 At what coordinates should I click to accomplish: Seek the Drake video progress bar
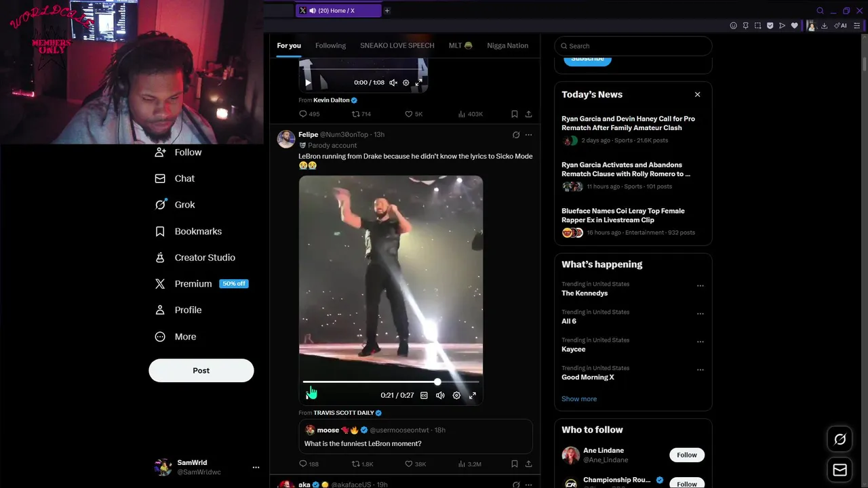coord(391,382)
